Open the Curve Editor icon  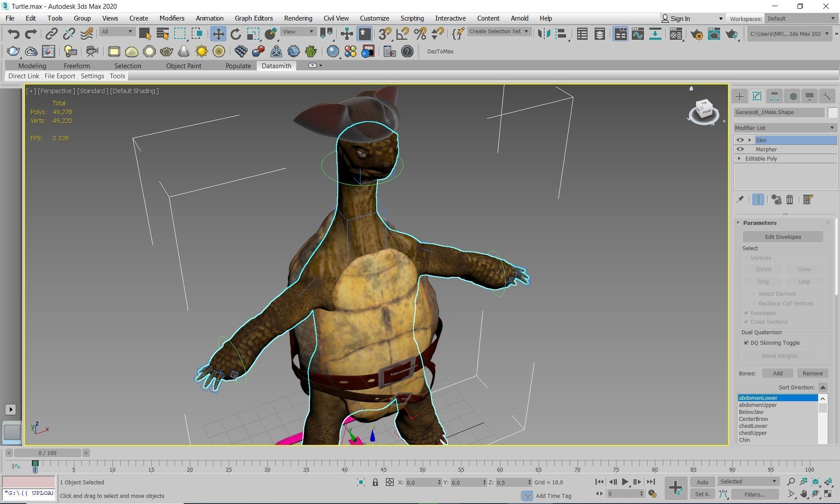[637, 34]
